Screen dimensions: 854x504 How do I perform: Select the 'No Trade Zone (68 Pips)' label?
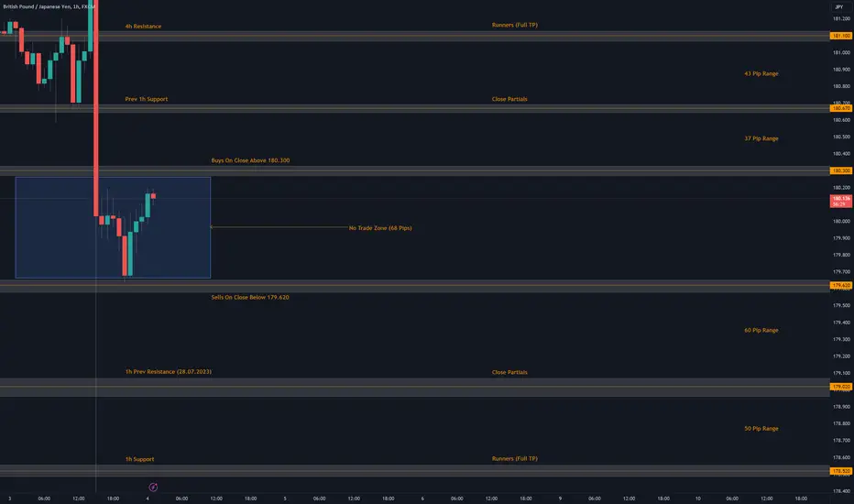380,228
